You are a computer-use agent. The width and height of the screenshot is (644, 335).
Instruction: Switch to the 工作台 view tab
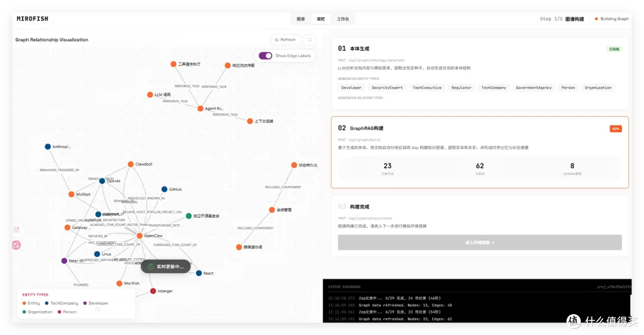click(343, 19)
